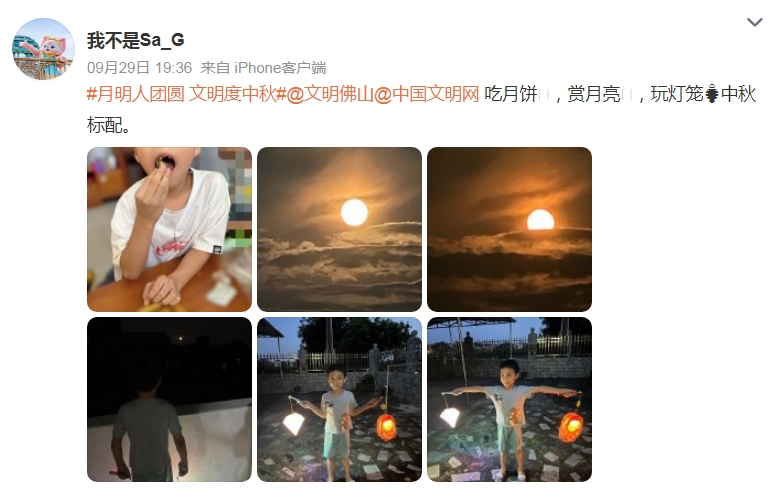Click the user avatar profile picture
Screen dimensions: 771x501
click(x=43, y=49)
